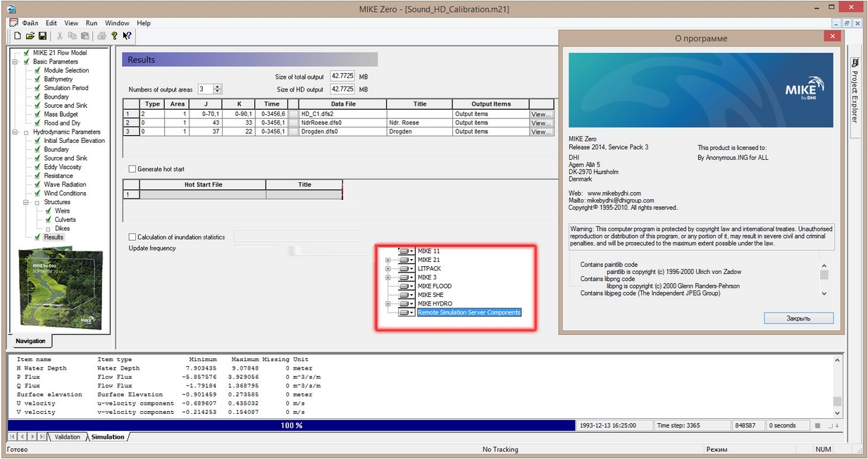Open the www.mikebydhi.com web link

(614, 193)
